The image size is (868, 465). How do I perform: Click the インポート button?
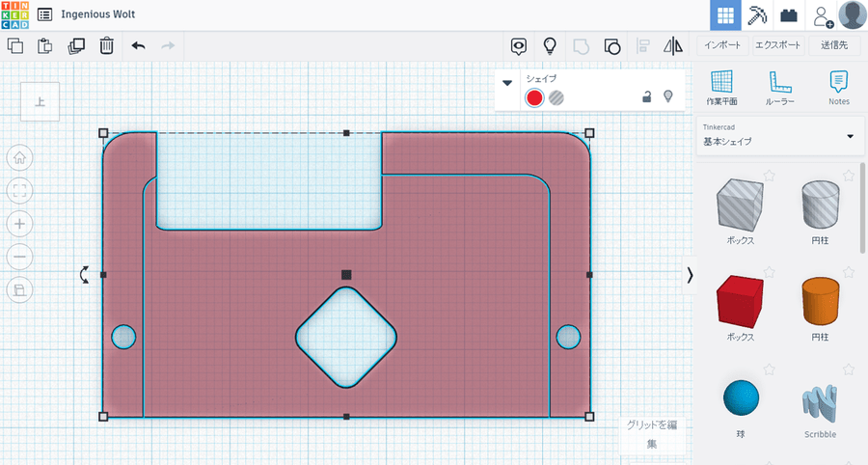pyautogui.click(x=722, y=45)
